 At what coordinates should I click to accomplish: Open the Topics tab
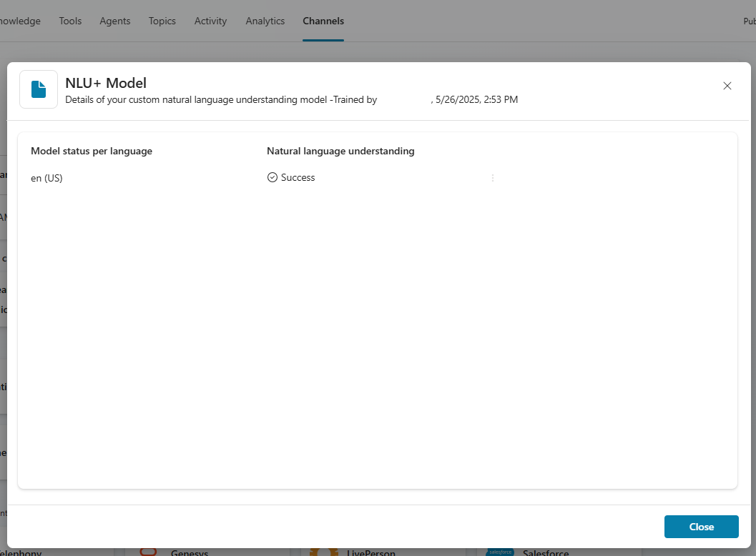[x=162, y=21]
